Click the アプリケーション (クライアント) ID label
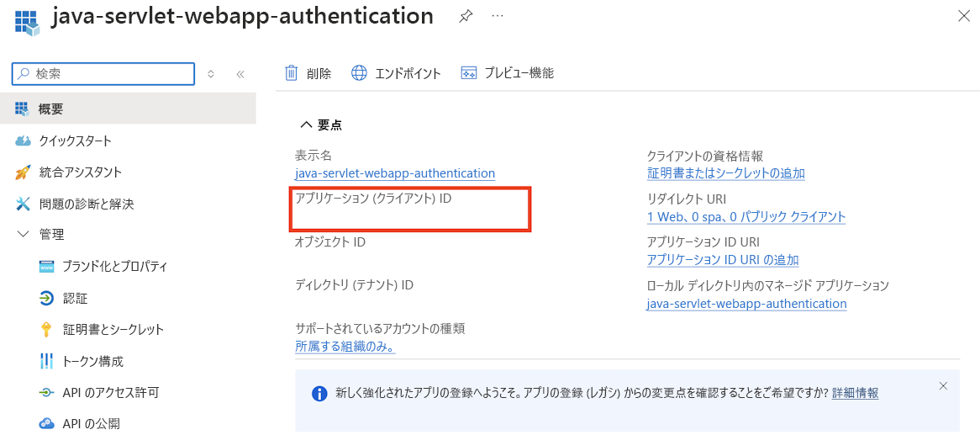 (373, 199)
